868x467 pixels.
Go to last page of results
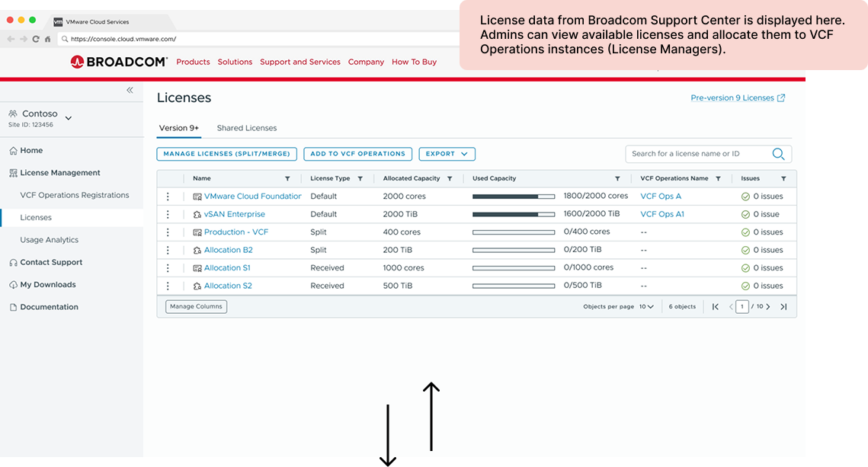[x=783, y=306]
